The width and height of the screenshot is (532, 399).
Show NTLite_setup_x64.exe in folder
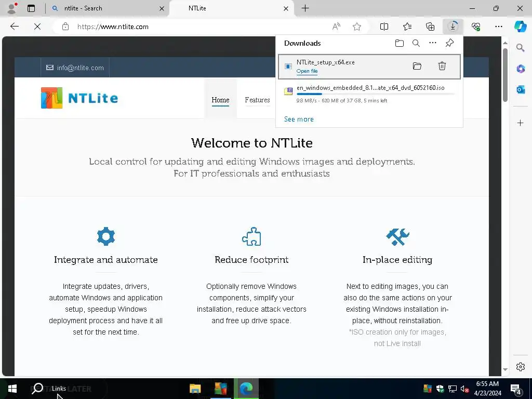pyautogui.click(x=417, y=66)
